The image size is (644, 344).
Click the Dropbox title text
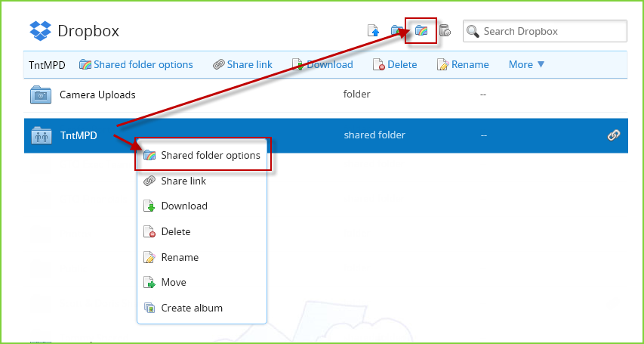click(88, 31)
